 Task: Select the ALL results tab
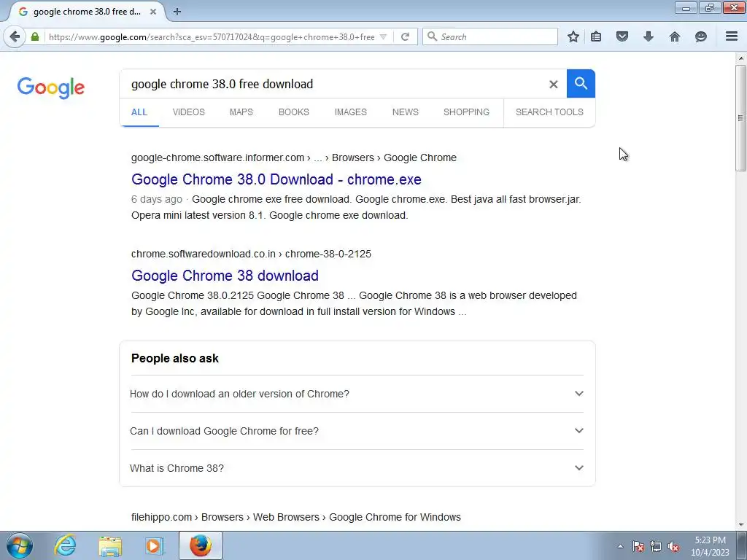click(139, 112)
